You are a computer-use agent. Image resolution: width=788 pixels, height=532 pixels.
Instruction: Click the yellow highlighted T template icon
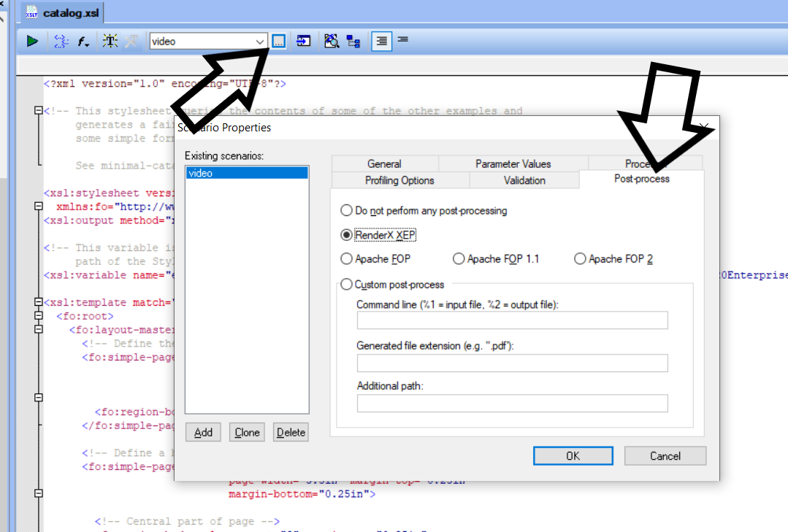click(x=110, y=42)
